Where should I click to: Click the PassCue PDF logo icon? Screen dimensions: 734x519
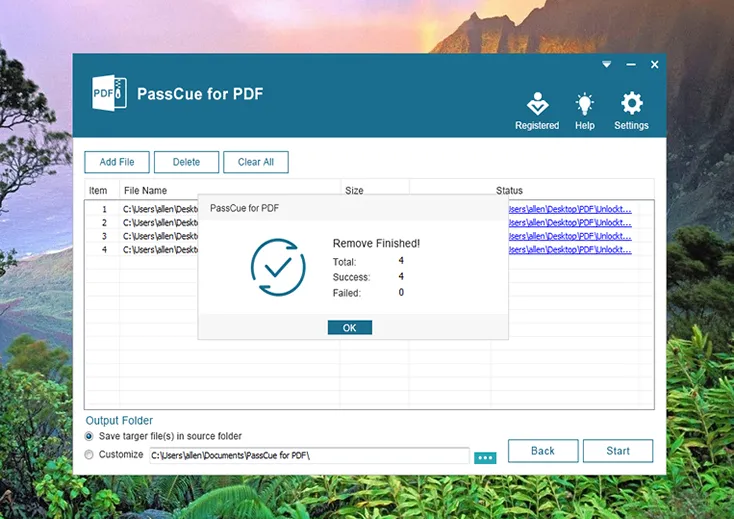click(x=109, y=93)
